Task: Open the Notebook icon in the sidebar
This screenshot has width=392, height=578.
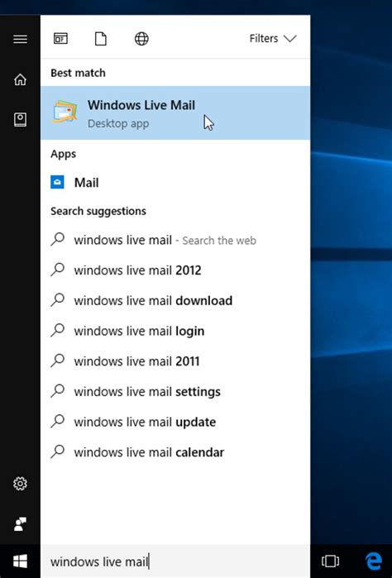Action: click(x=20, y=119)
